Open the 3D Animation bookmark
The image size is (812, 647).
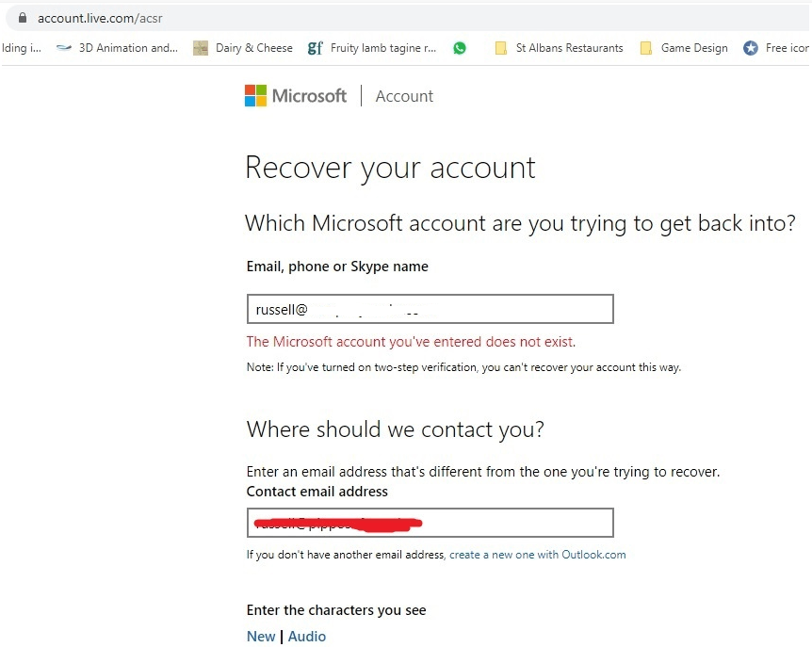click(117, 48)
